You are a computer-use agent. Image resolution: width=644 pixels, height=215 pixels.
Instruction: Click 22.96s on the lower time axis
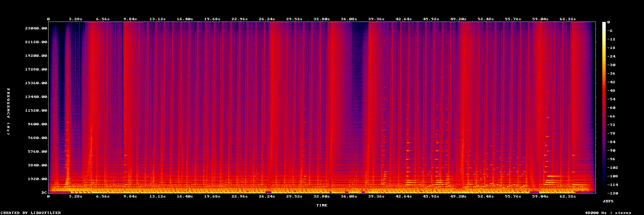click(240, 197)
